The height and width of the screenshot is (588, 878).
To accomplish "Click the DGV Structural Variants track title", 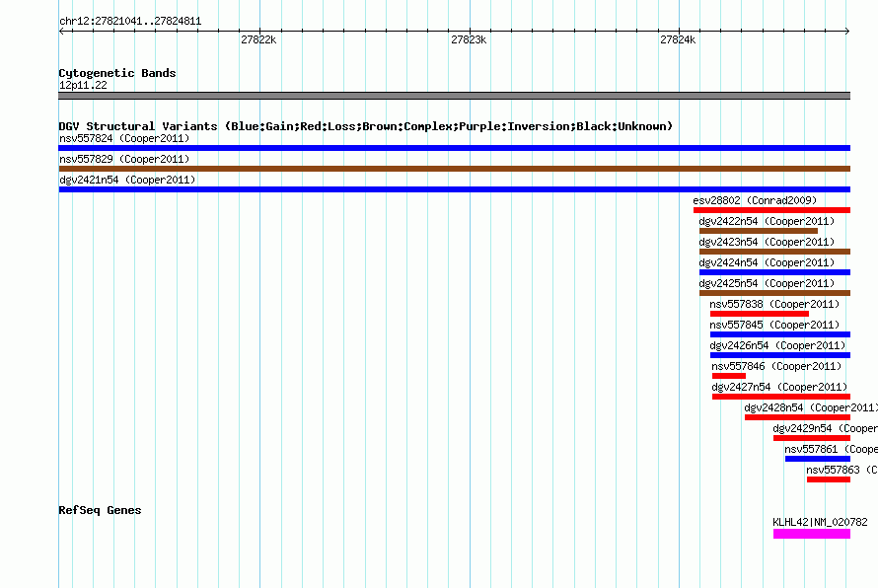I will [x=365, y=126].
